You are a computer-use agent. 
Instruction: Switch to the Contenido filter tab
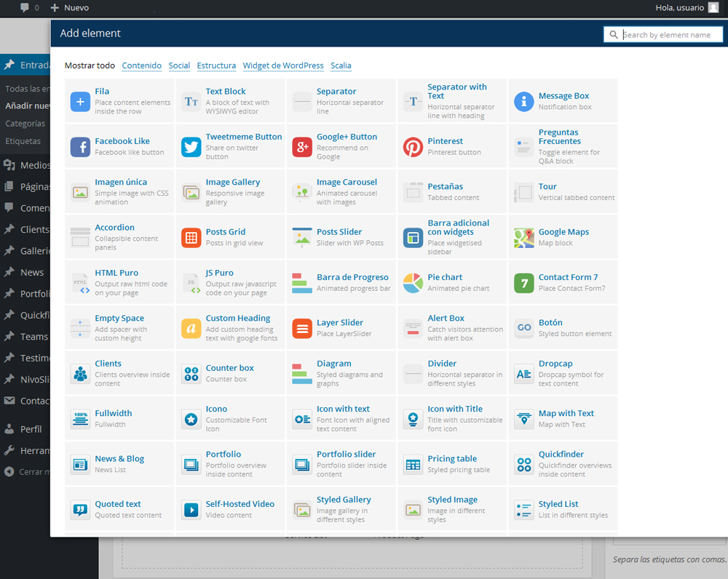coord(142,65)
